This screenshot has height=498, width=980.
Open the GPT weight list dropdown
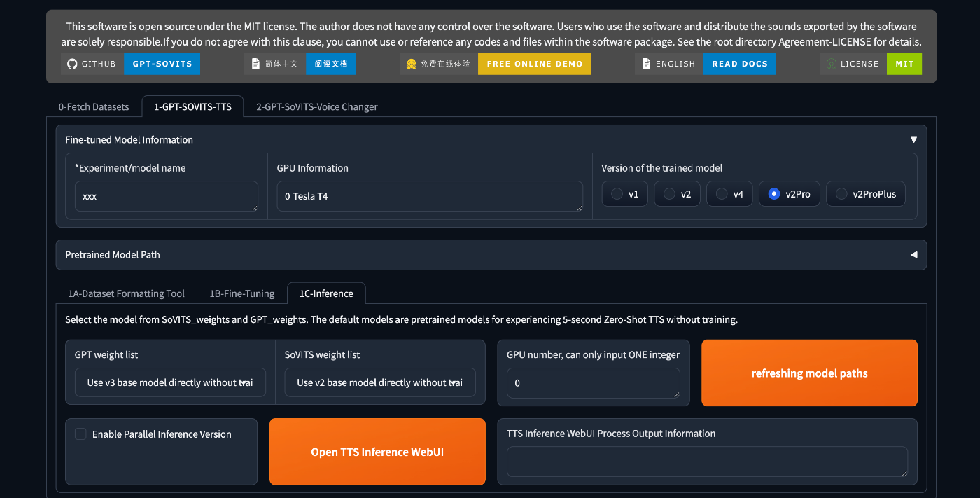(170, 382)
